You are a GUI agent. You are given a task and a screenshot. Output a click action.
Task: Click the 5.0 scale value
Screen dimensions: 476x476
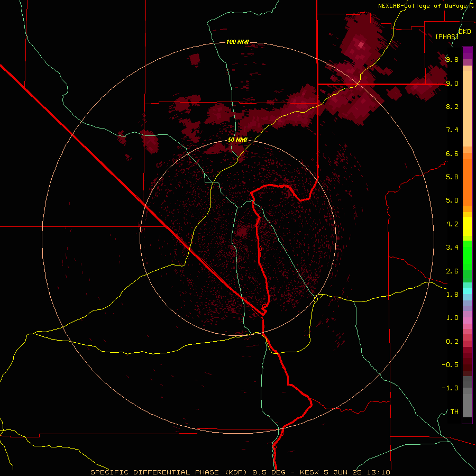pyautogui.click(x=452, y=200)
